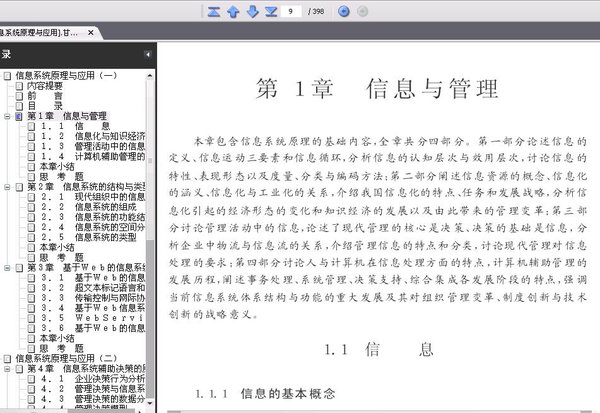Open bookmark 2.3 信息系统的功能结构
The image size is (600, 413).
click(93, 217)
